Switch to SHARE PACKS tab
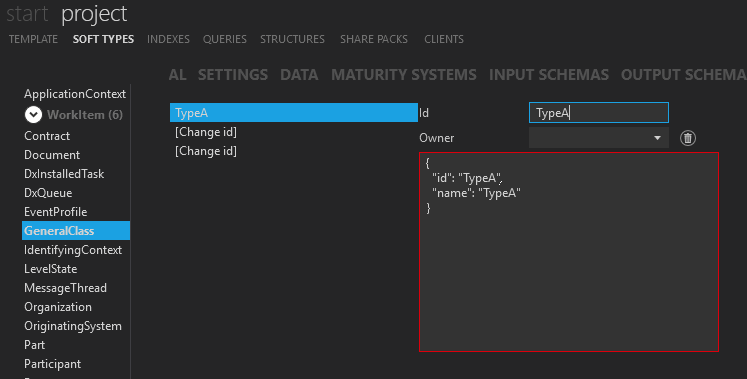747x379 pixels. tap(374, 39)
